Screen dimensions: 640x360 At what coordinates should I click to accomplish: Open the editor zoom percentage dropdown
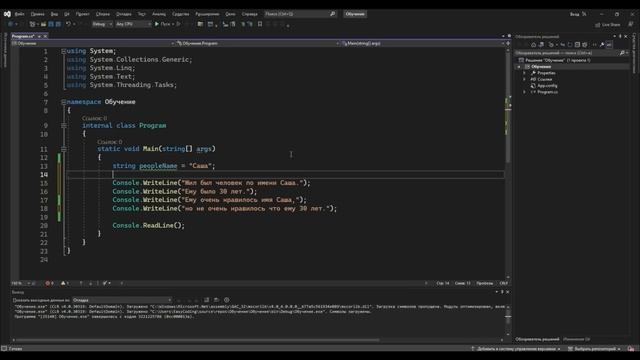point(22,283)
